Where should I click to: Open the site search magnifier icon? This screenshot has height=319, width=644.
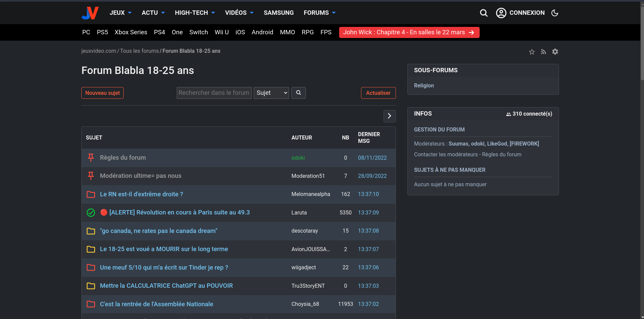click(484, 13)
